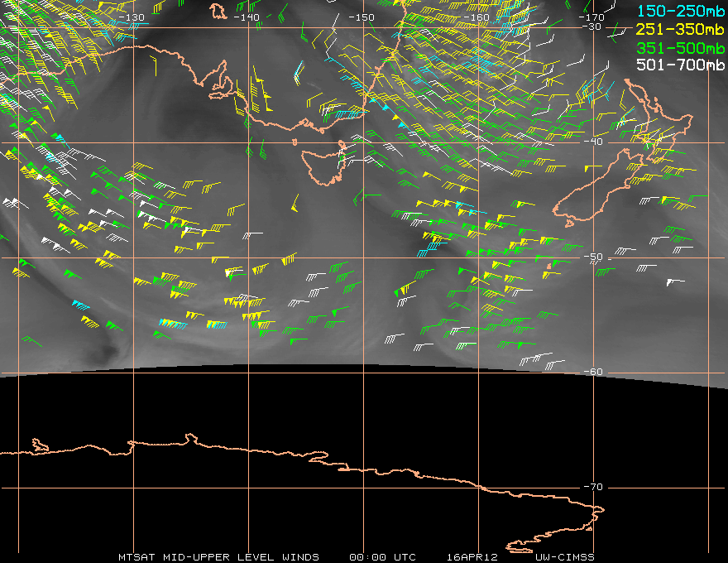This screenshot has height=563, width=728.
Task: Click the -170 longitude label
Action: coord(591,17)
